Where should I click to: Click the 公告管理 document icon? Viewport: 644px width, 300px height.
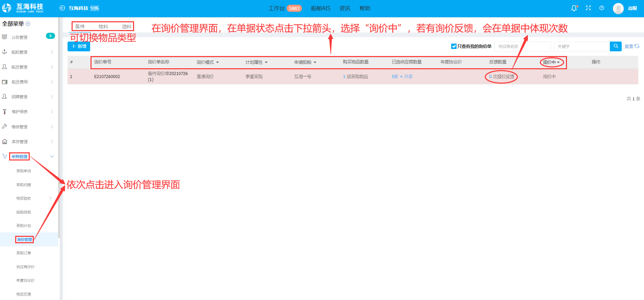click(x=4, y=37)
